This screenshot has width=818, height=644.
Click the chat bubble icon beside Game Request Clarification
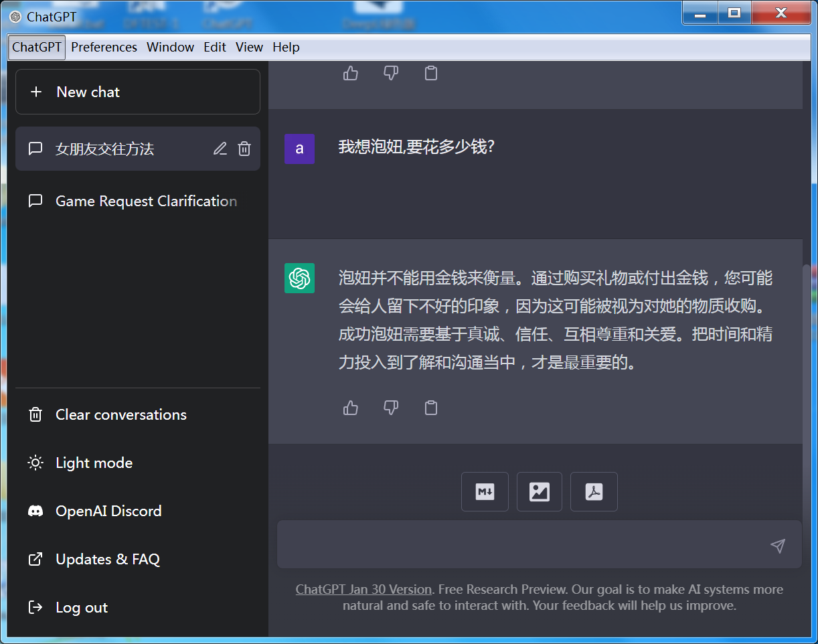(35, 201)
